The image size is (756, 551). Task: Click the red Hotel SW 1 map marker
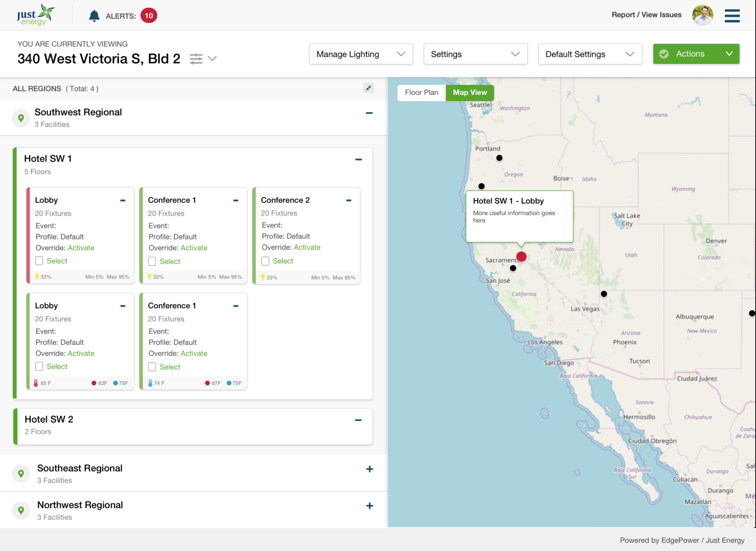click(x=521, y=257)
